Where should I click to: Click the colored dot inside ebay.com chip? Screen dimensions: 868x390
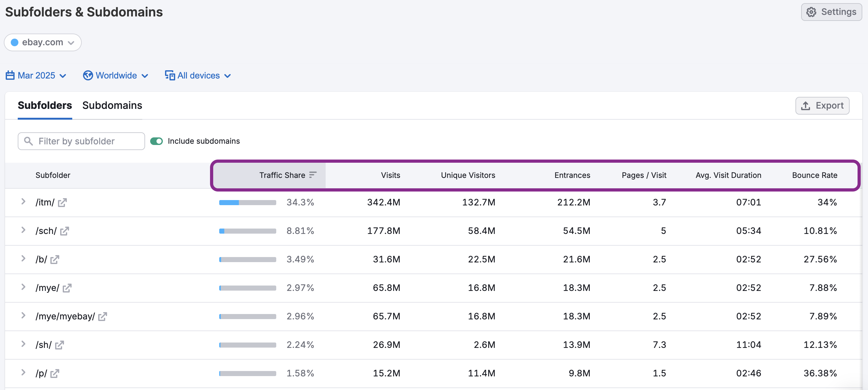[15, 42]
